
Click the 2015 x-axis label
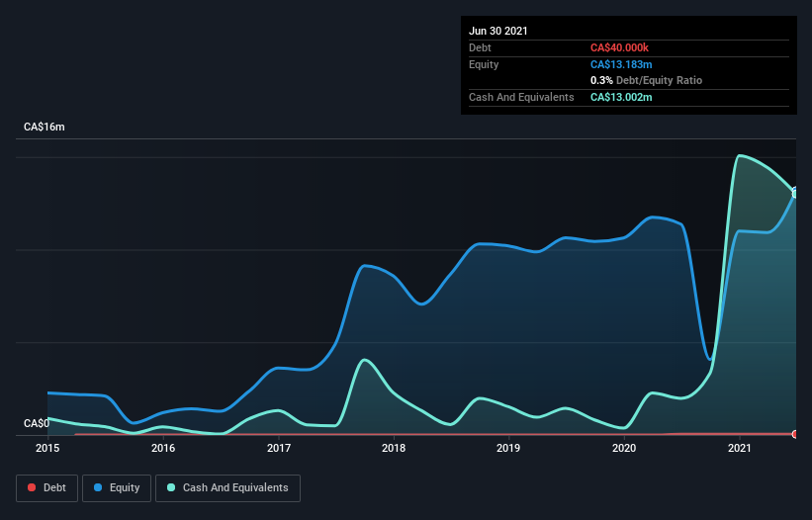point(47,448)
